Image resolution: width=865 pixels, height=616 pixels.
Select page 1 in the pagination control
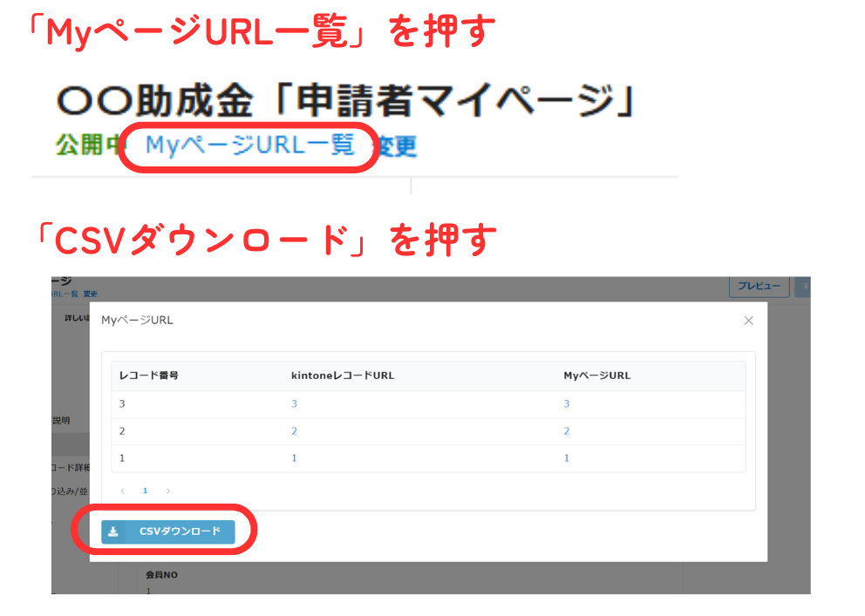pyautogui.click(x=145, y=491)
